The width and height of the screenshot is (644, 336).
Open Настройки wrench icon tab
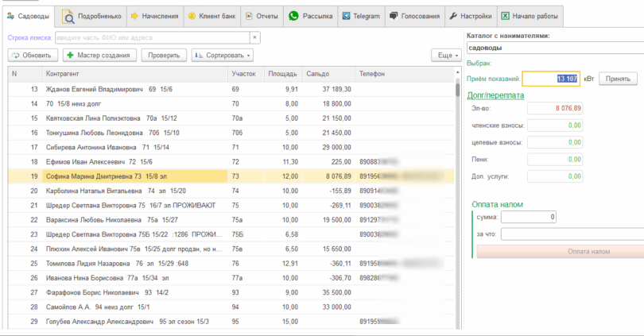453,16
